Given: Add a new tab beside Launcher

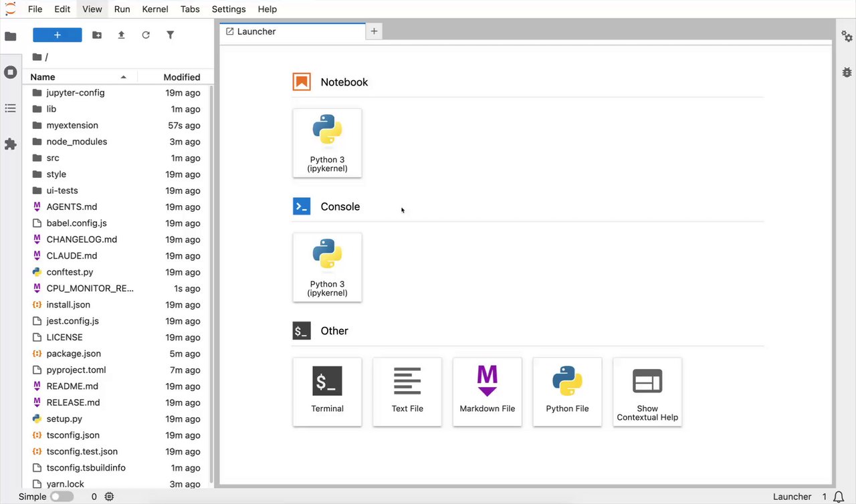Looking at the screenshot, I should pyautogui.click(x=374, y=31).
